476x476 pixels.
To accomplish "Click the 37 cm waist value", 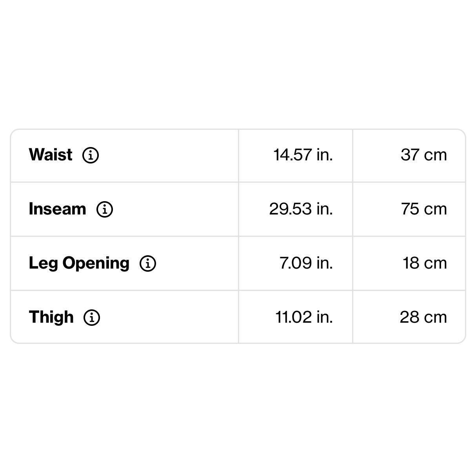I will click(424, 155).
